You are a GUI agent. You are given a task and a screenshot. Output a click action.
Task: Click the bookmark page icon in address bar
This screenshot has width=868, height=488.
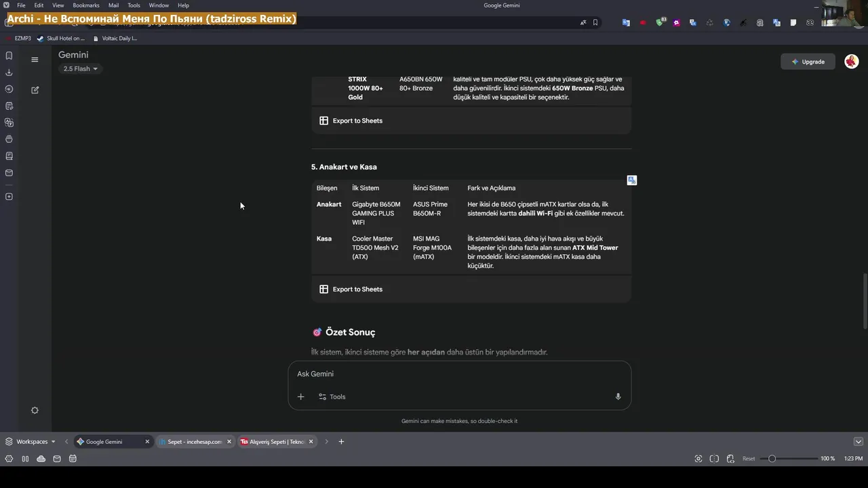click(x=595, y=22)
